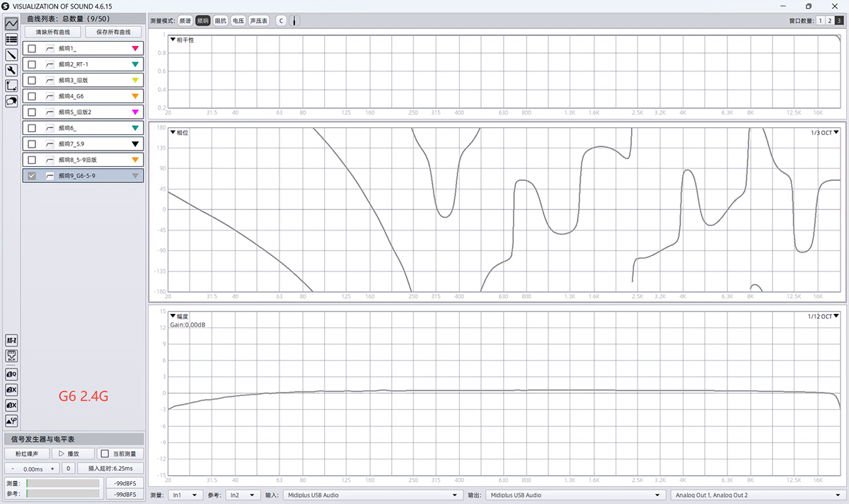Screen dimensions: 849x504
Task: Enable checkbox for curve 频响5_旧版2
Action: pos(32,112)
